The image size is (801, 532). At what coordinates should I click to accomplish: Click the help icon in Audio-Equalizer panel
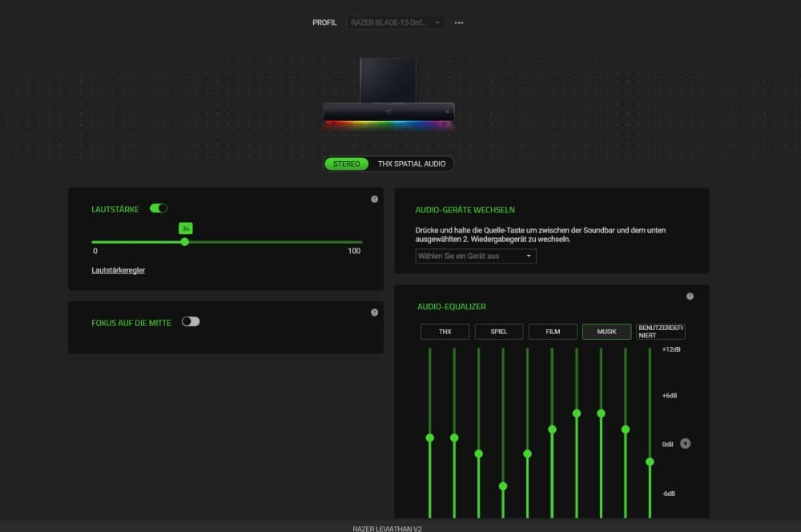[x=690, y=296]
